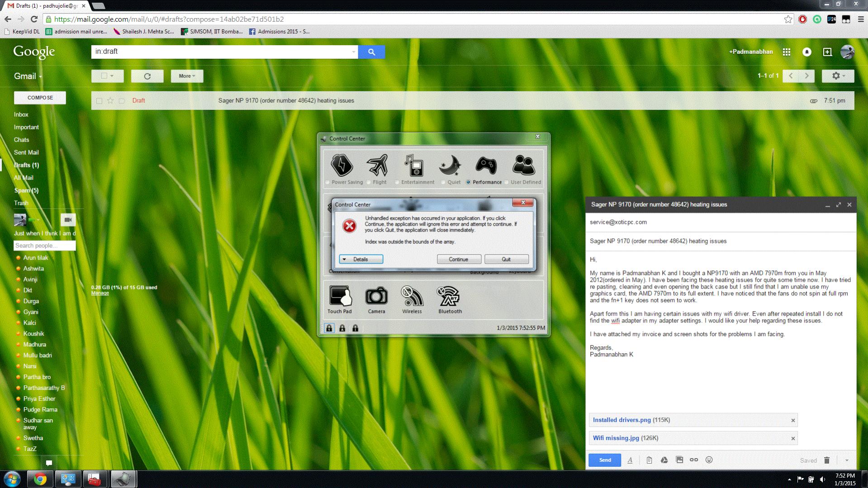
Task: Open the Spam (5) folder
Action: 26,190
